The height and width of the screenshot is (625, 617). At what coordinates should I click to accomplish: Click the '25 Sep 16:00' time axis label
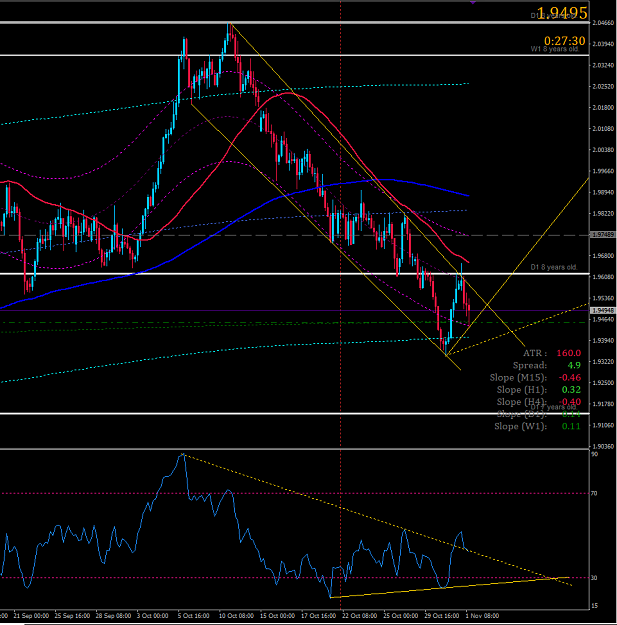point(72,616)
